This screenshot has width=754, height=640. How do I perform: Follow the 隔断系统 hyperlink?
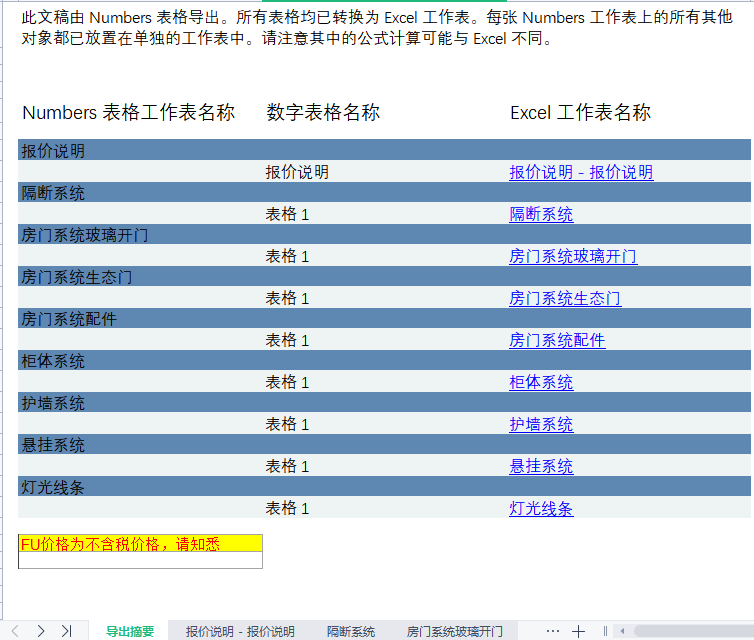541,214
